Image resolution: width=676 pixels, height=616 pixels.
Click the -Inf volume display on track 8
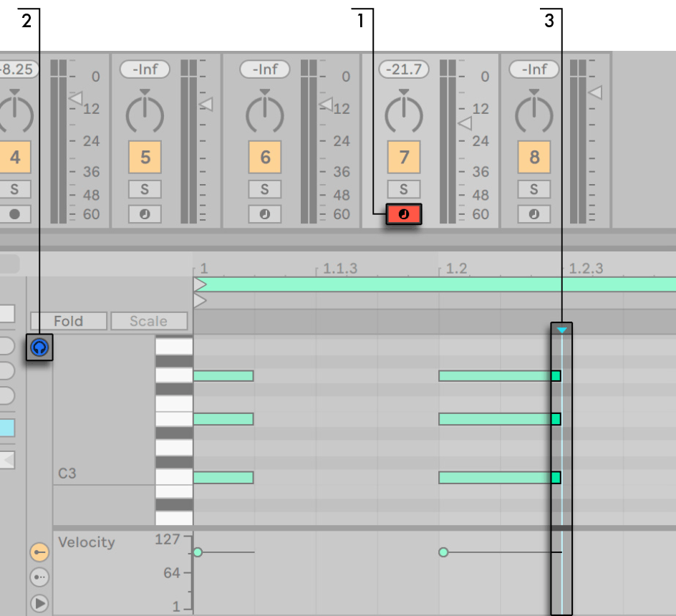tap(533, 69)
